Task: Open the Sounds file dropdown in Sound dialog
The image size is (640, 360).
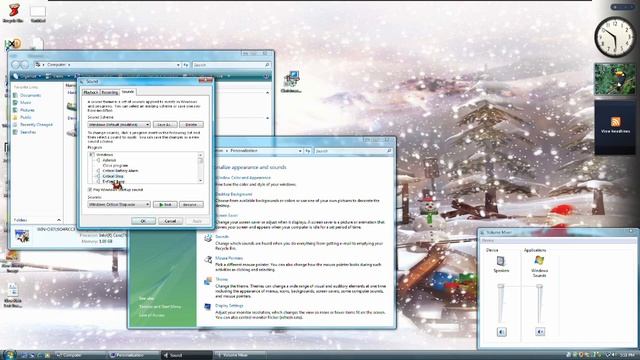Action: coord(119,204)
